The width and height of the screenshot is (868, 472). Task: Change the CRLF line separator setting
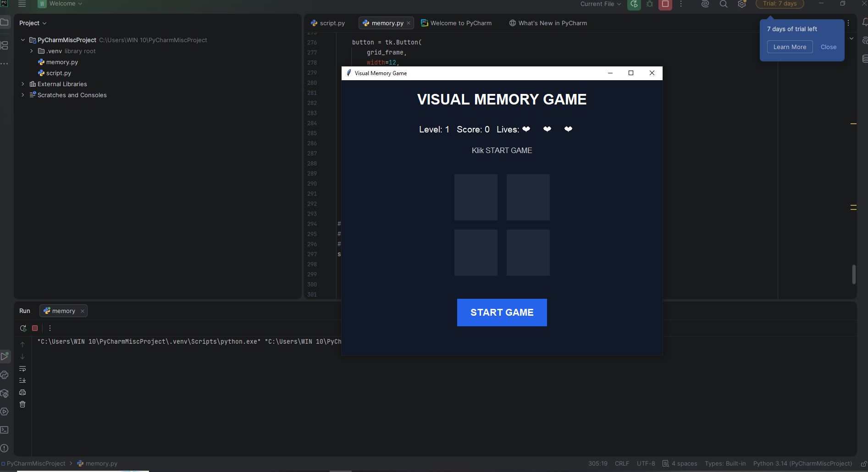tap(622, 463)
